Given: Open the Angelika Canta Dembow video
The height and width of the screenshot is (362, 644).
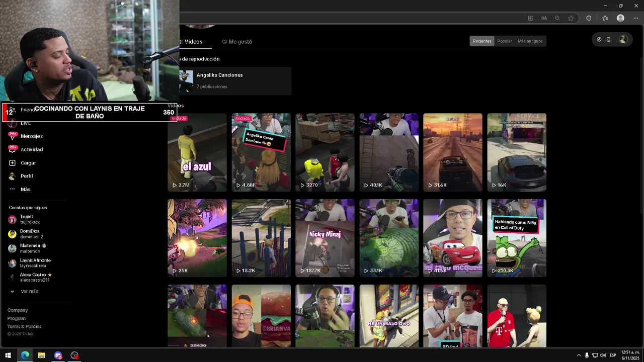Looking at the screenshot, I should (261, 152).
